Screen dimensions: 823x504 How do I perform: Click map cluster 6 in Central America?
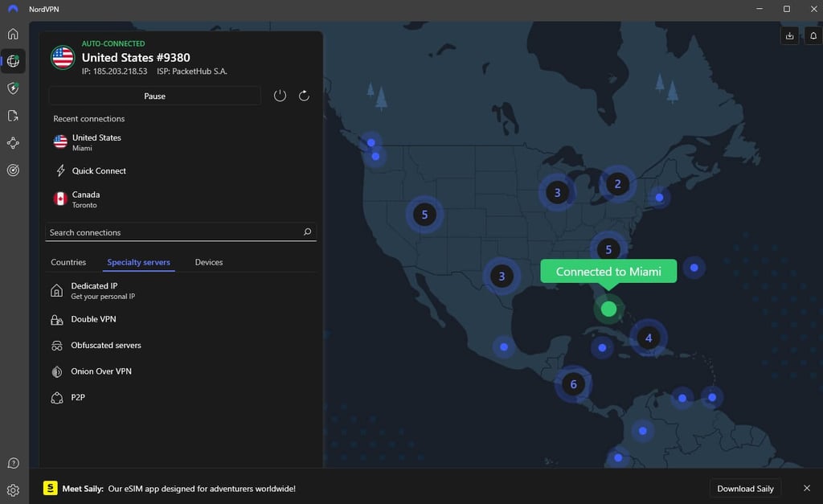pos(573,384)
